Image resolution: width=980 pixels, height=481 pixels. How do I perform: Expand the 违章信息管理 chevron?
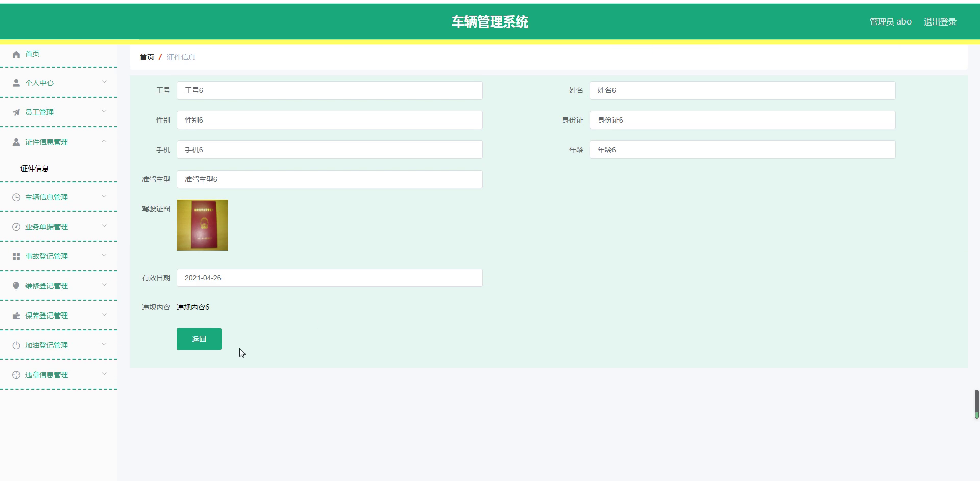[104, 374]
